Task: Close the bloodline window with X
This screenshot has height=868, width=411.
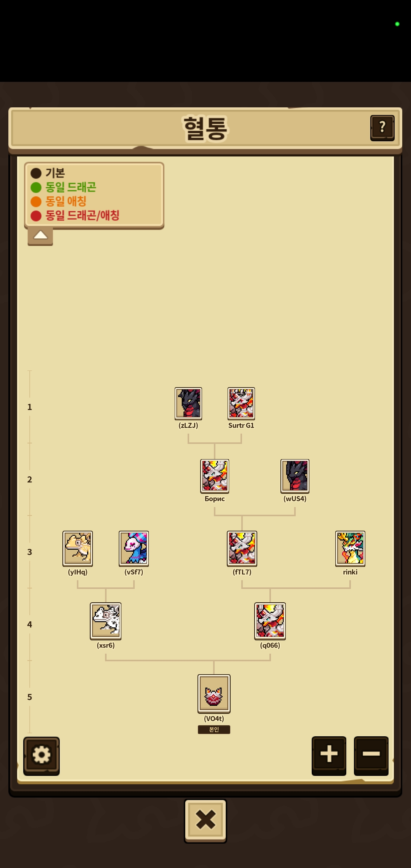Action: coord(205,820)
